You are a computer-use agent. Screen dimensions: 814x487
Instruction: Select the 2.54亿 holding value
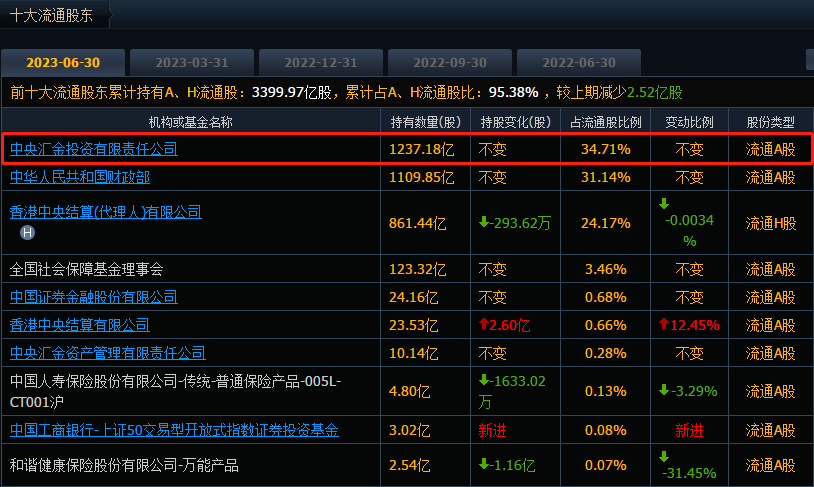point(410,465)
